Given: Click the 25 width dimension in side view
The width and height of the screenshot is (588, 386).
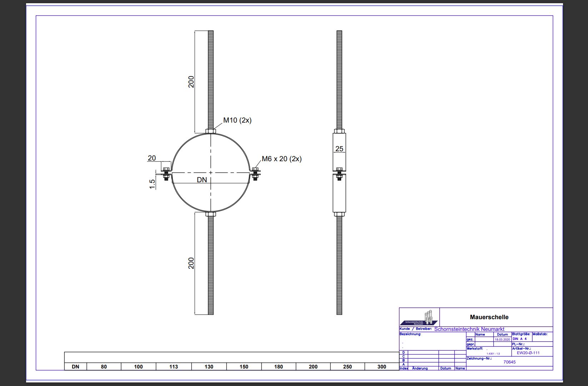Looking at the screenshot, I should [x=339, y=149].
